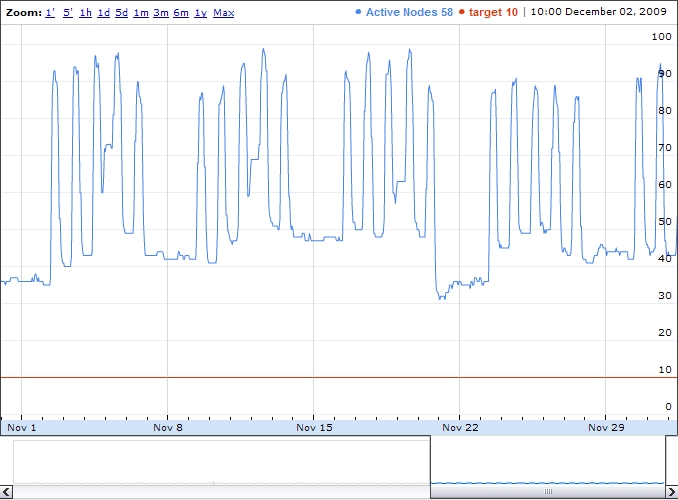Image resolution: width=678 pixels, height=500 pixels.
Task: Click the left edge of the range selector
Action: point(431,461)
